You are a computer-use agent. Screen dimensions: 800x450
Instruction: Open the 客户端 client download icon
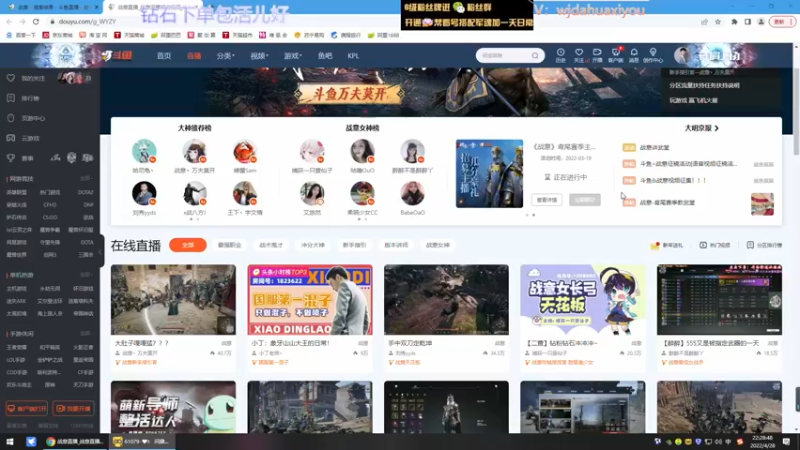[x=616, y=55]
